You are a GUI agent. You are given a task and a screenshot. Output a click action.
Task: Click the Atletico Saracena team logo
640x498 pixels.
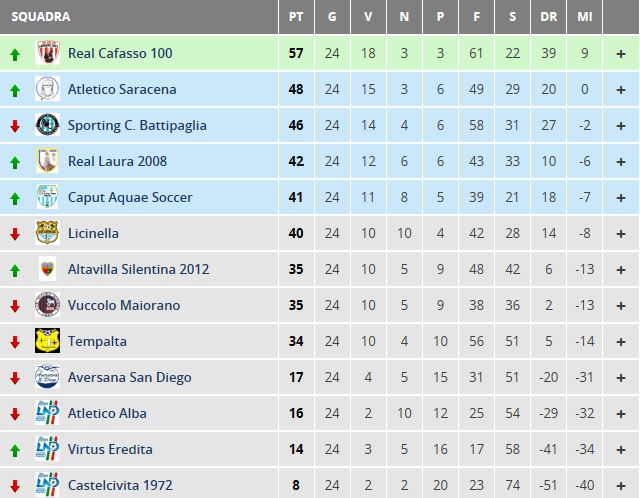47,89
